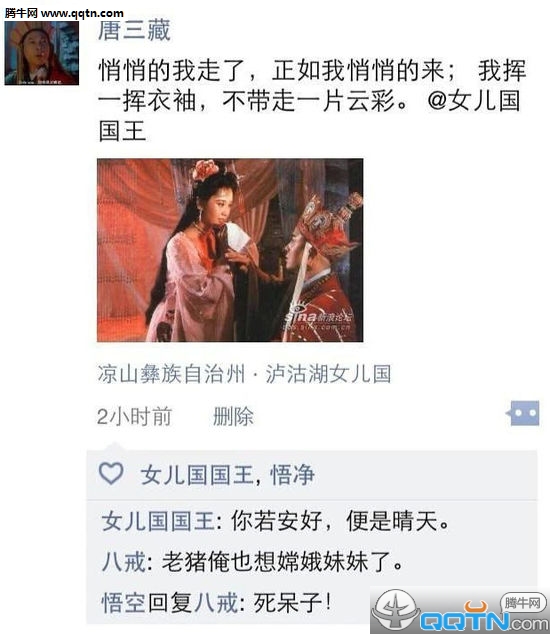Image resolution: width=550 pixels, height=634 pixels.
Task: Click the 腾牛网 www.qqtn.com header text
Action: [x=64, y=13]
